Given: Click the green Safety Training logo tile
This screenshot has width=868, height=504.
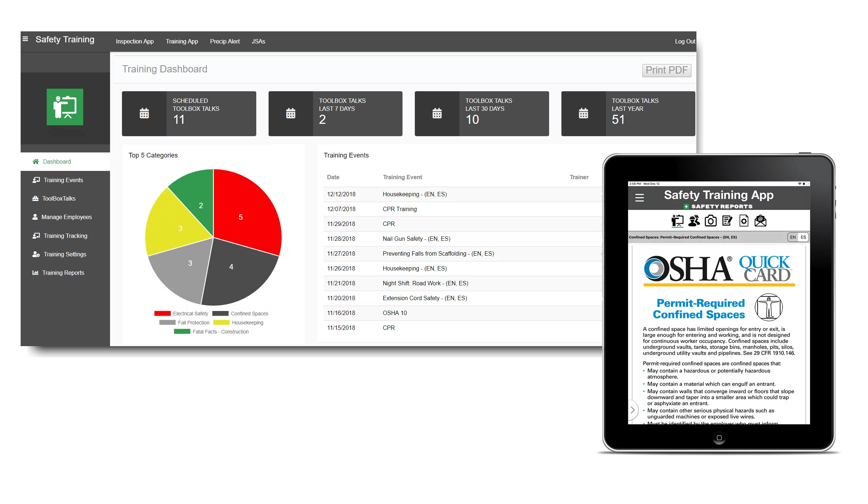Looking at the screenshot, I should click(65, 107).
